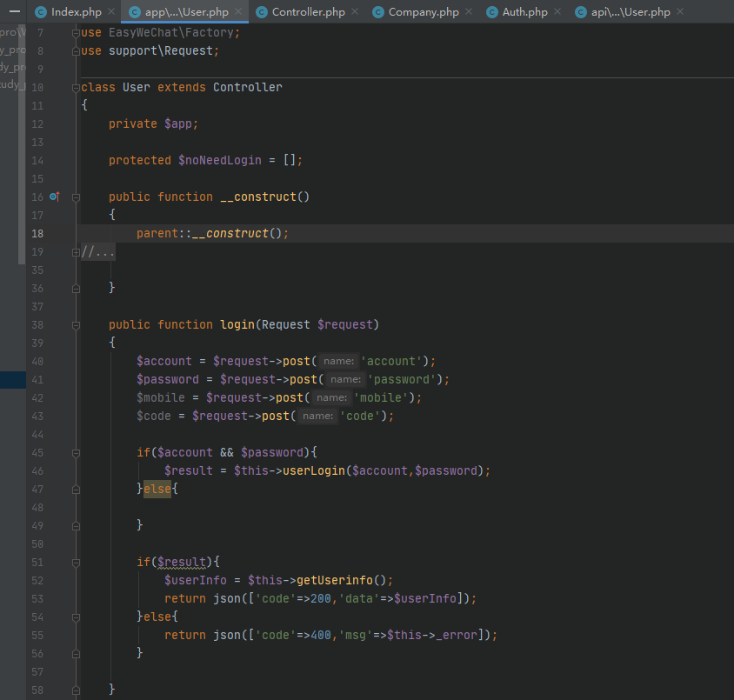The width and height of the screenshot is (734, 700).
Task: Place cursor on parent::__construct() call
Action: [x=212, y=233]
